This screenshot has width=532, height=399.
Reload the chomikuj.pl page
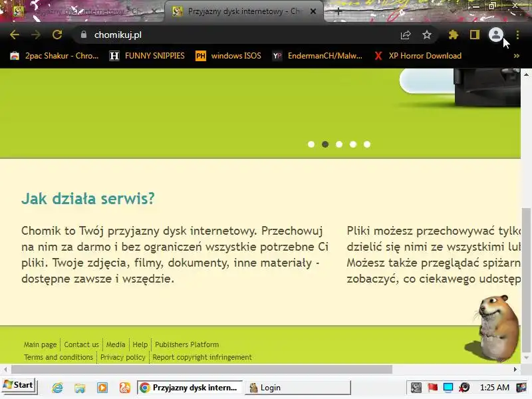click(x=57, y=35)
